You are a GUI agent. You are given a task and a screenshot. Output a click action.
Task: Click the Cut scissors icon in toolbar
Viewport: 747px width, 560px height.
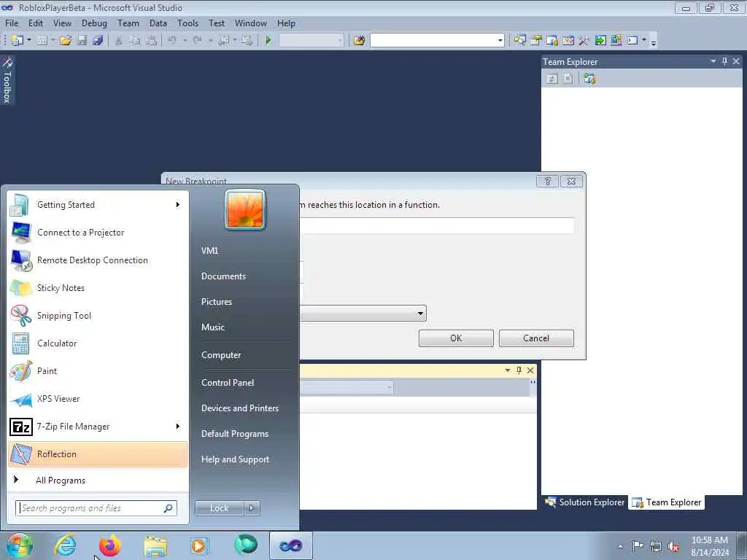tap(119, 41)
